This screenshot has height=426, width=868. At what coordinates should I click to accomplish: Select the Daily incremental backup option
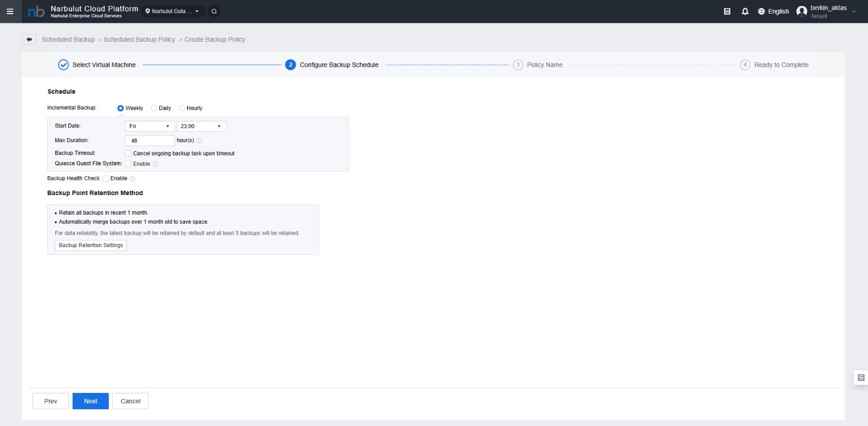click(x=154, y=108)
